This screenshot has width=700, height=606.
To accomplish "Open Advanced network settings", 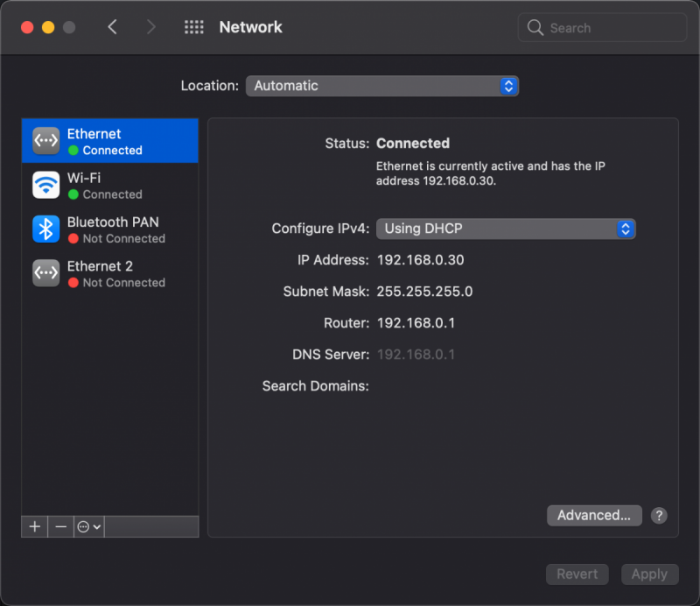I will coord(594,516).
